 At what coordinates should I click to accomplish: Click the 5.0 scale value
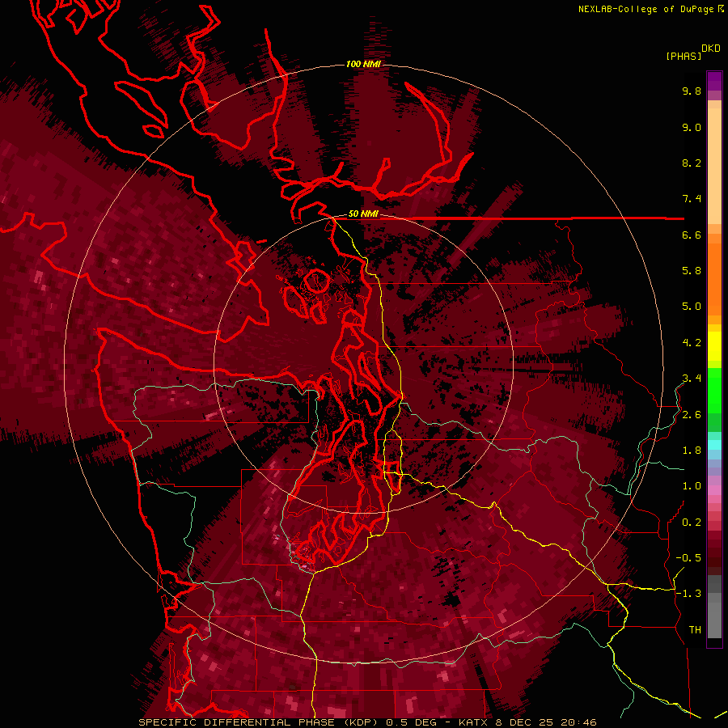coord(692,307)
